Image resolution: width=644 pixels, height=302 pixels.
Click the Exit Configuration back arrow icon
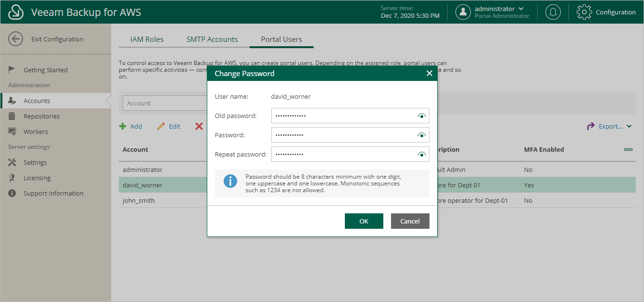coord(16,39)
